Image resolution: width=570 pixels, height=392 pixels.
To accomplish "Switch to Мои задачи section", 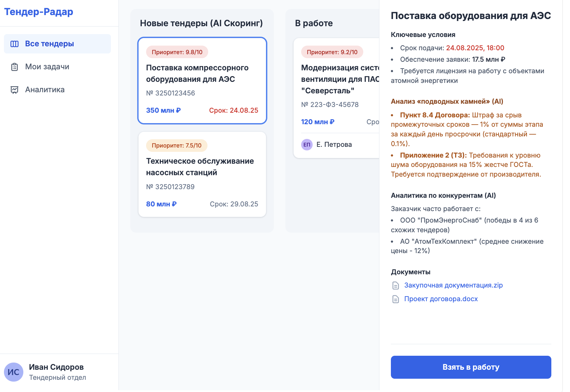I will click(x=47, y=66).
